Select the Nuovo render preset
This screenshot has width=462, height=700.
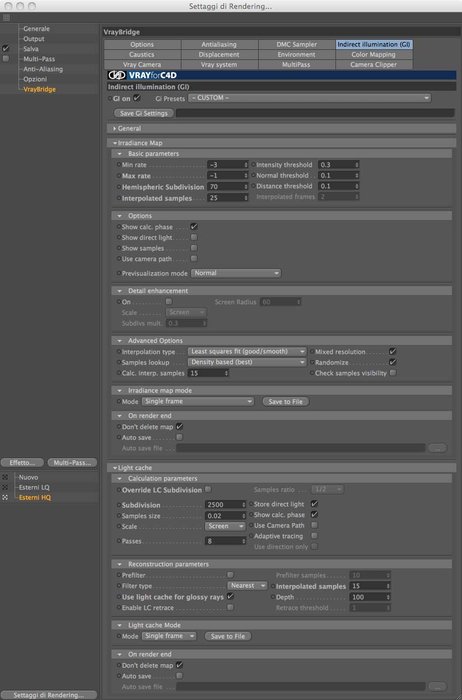[28, 477]
